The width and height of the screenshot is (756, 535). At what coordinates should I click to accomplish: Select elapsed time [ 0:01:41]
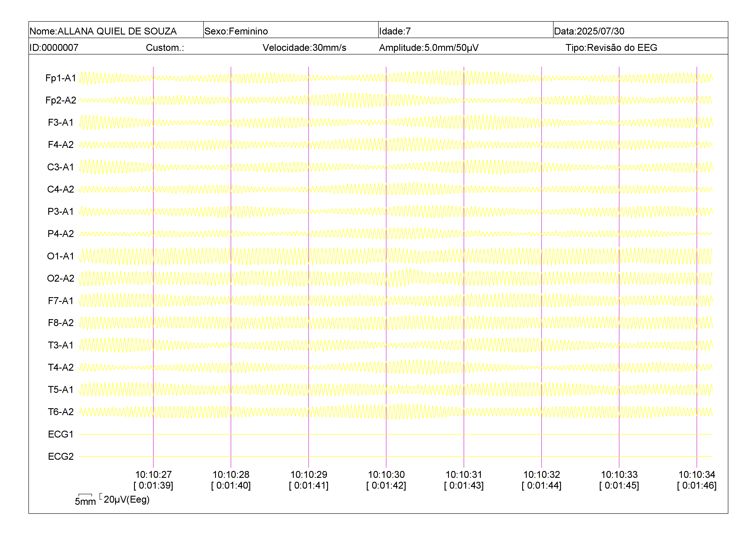(309, 486)
